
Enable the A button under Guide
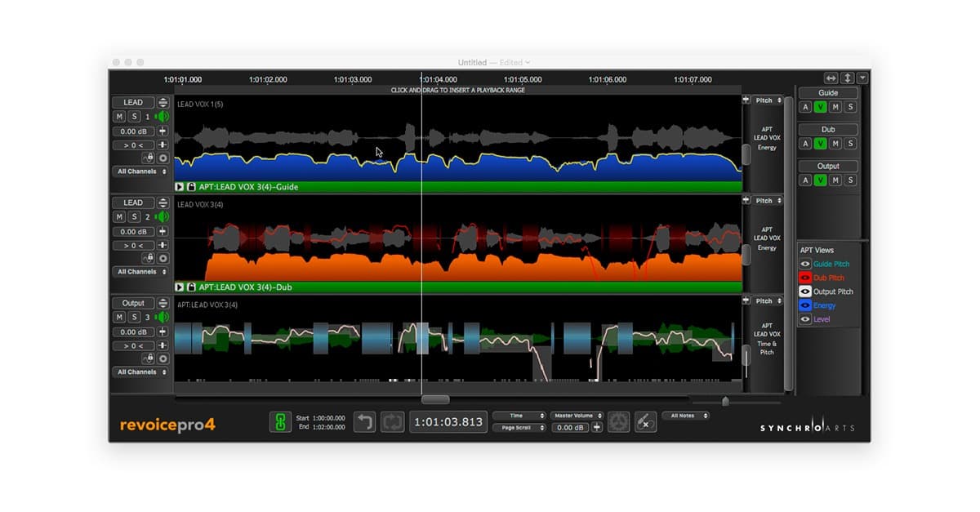tap(806, 107)
